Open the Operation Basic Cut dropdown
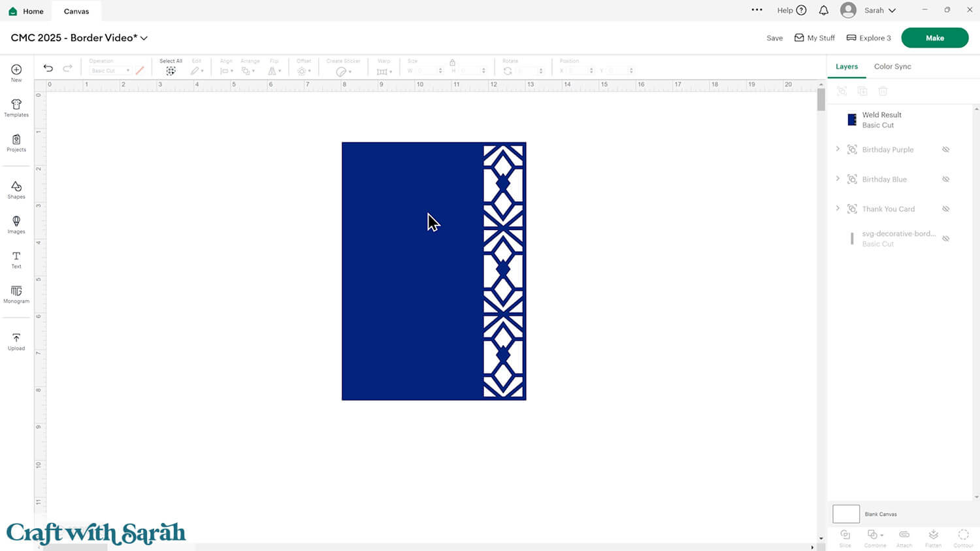Screen dimensions: 980x551 pos(110,71)
